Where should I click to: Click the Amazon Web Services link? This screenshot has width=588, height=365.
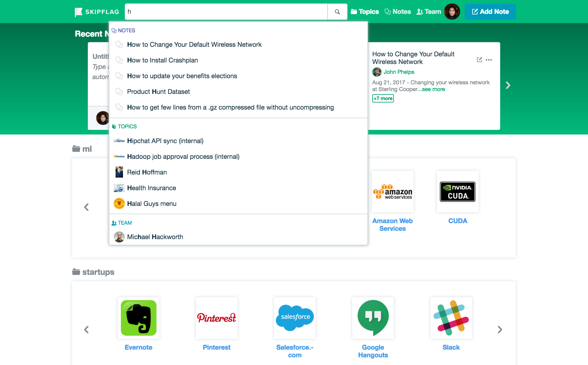(x=393, y=225)
